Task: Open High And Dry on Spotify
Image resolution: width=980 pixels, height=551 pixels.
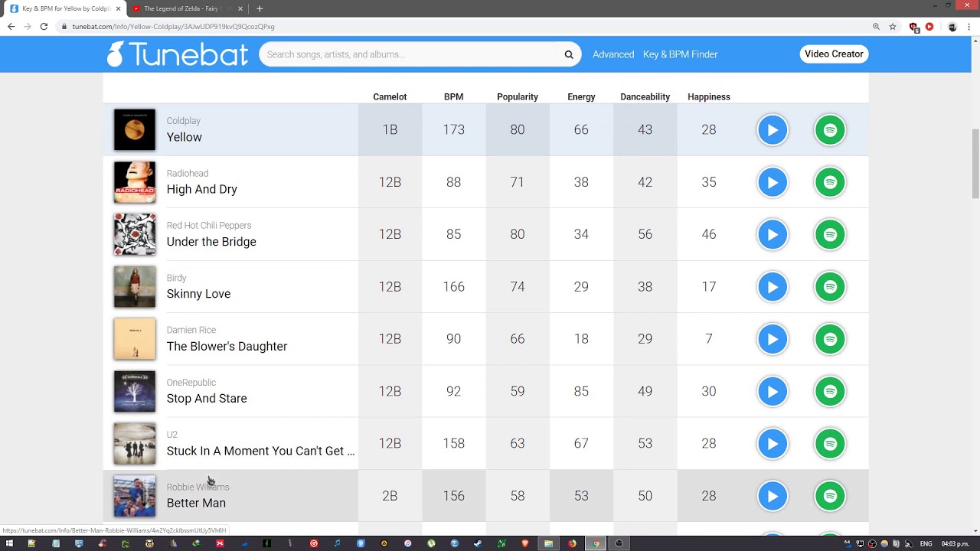Action: (x=830, y=182)
